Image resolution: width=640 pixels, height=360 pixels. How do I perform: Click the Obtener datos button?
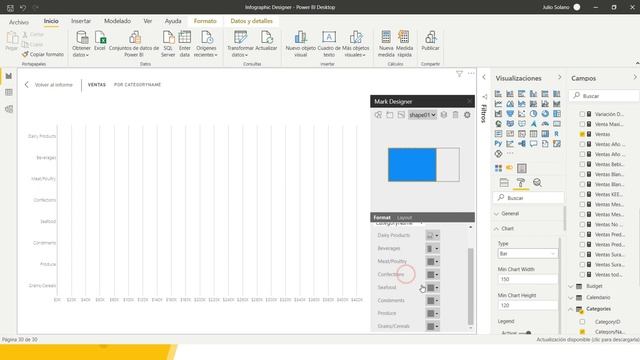pos(81,44)
